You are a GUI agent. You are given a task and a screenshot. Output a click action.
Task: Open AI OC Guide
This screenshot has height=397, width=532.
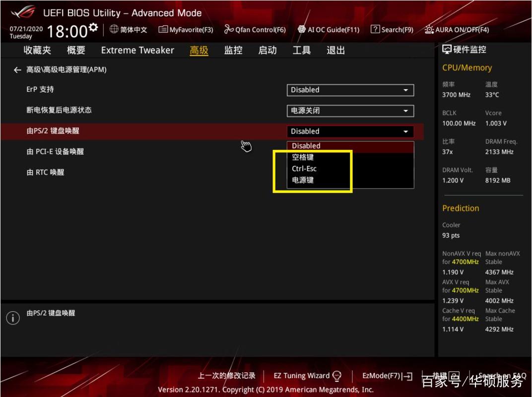(x=329, y=29)
